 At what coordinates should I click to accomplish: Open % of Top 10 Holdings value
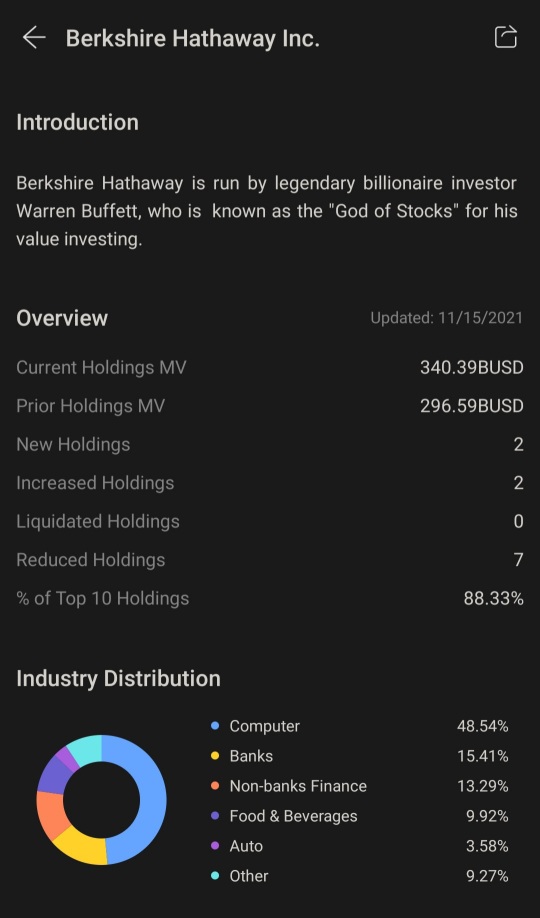494,598
